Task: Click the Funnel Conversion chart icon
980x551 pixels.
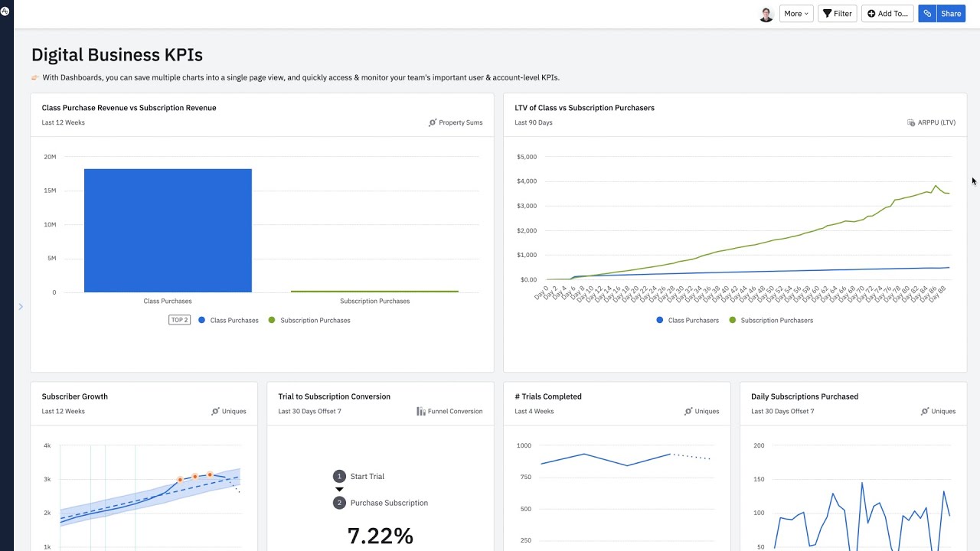Action: [x=421, y=412]
